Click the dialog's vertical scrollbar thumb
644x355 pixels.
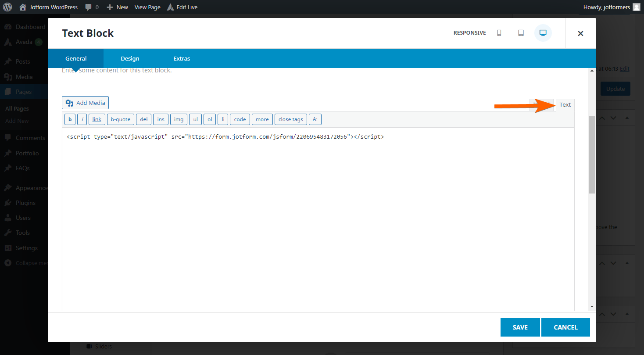click(x=592, y=154)
